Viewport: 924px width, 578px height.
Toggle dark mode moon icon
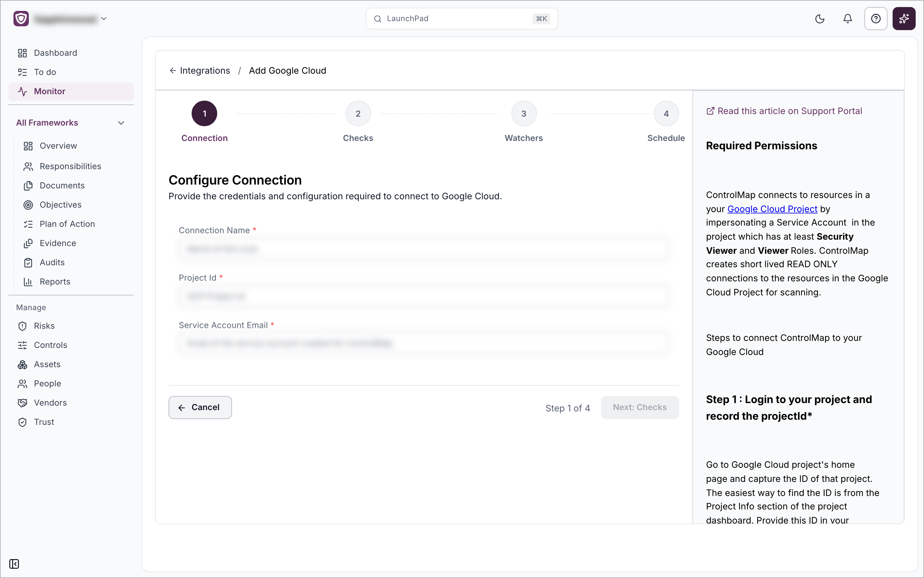820,19
